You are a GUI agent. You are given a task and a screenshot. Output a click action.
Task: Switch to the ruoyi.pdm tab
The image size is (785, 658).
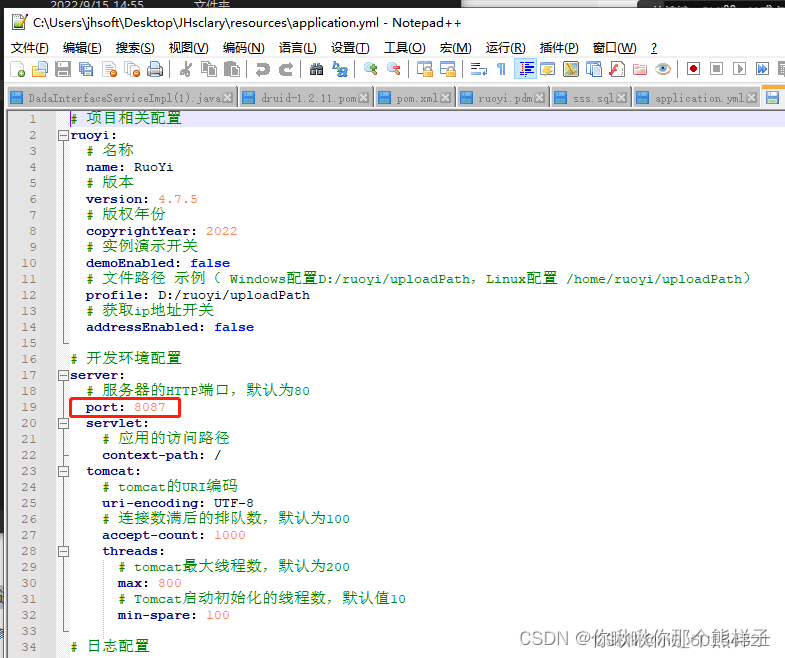(503, 98)
